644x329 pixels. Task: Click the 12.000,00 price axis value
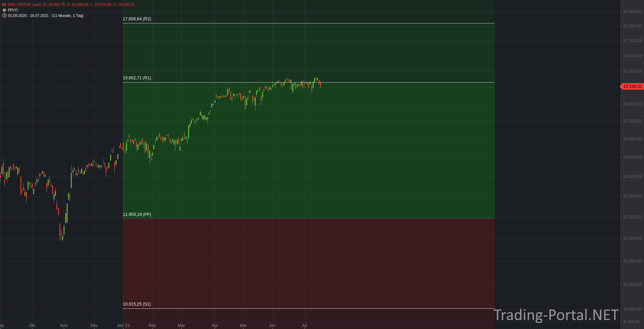pyautogui.click(x=633, y=217)
